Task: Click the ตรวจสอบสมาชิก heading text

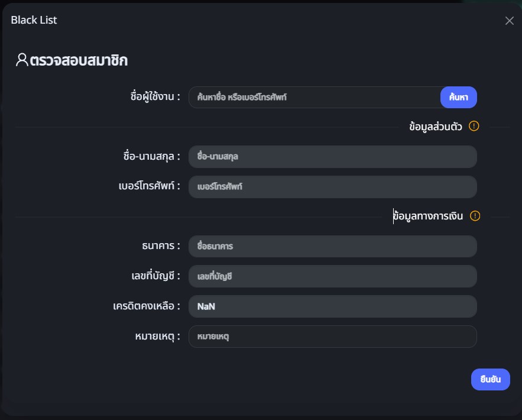Action: click(79, 60)
